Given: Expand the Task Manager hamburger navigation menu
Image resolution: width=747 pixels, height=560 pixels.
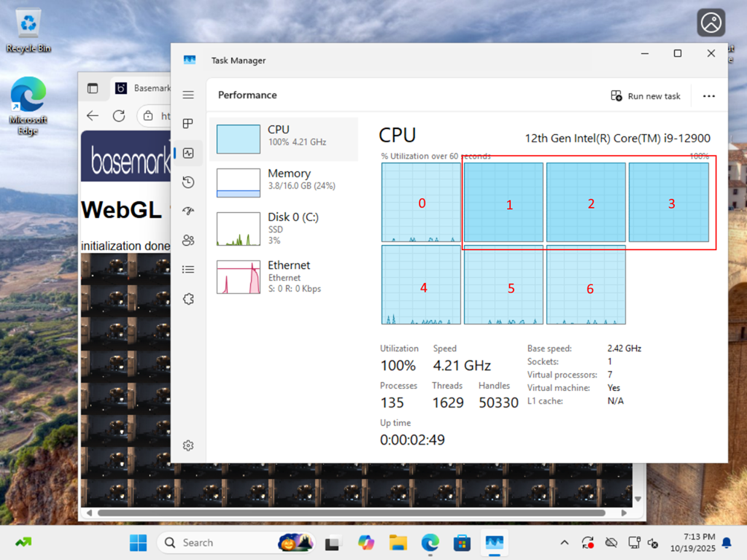Looking at the screenshot, I should click(188, 95).
